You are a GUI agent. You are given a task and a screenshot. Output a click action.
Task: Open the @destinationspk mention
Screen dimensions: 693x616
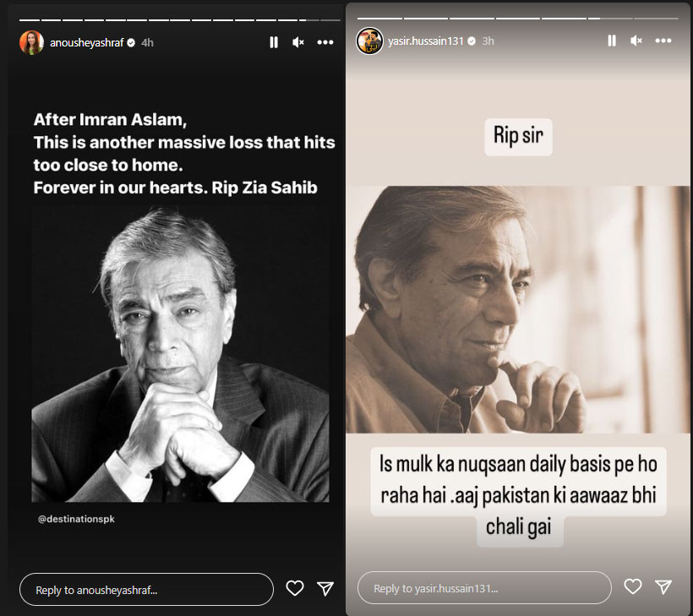[x=76, y=519]
